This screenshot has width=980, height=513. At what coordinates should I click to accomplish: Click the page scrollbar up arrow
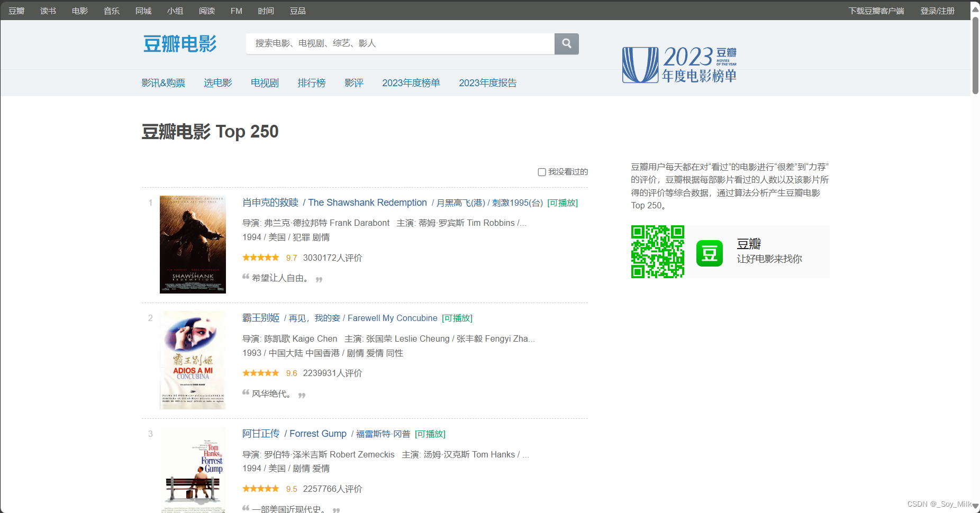tap(975, 8)
